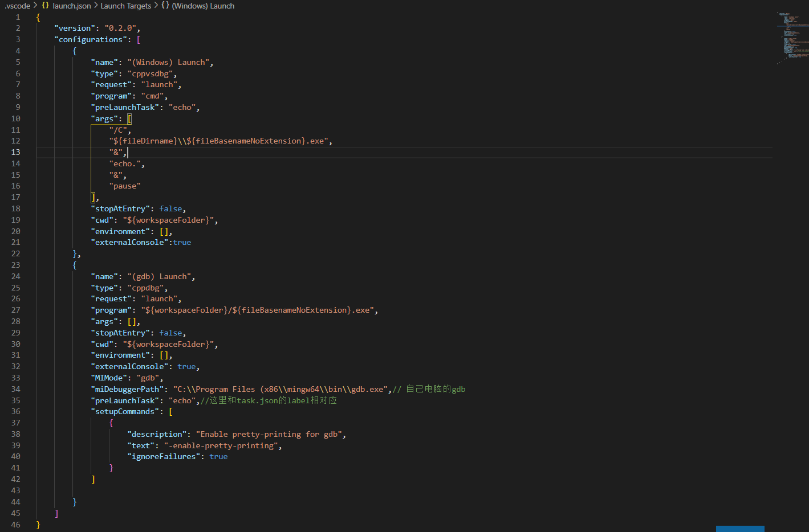Image resolution: width=809 pixels, height=532 pixels.
Task: Click the "pause" argument string
Action: point(125,186)
